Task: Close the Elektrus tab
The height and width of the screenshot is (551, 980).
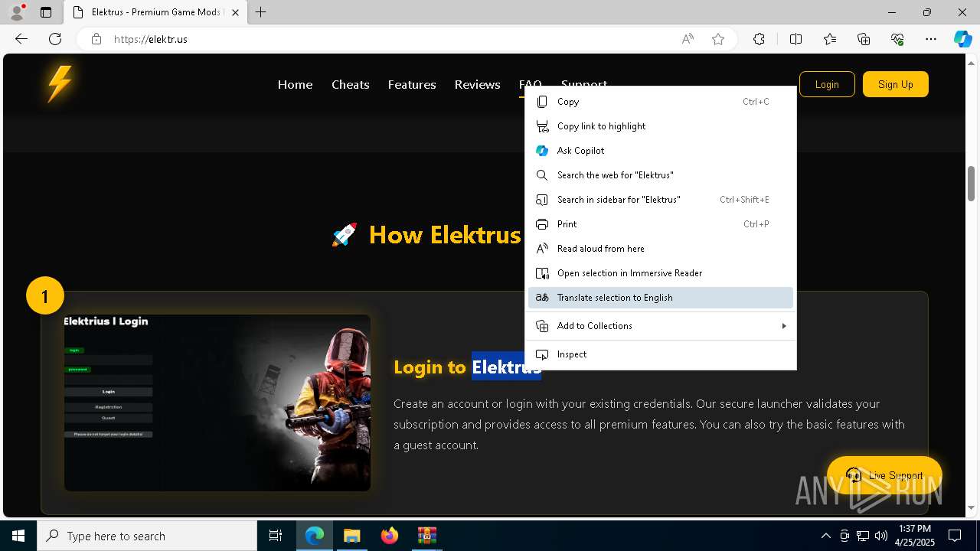Action: tap(235, 12)
